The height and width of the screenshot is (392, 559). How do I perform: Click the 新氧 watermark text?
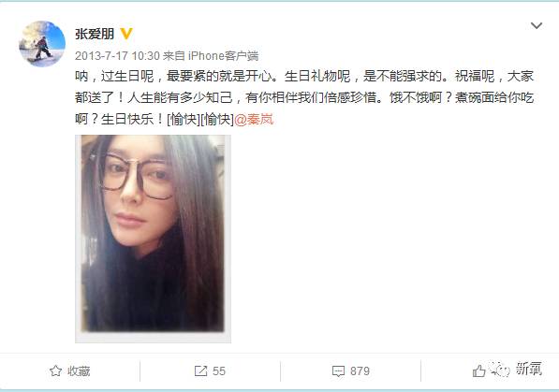click(x=529, y=369)
